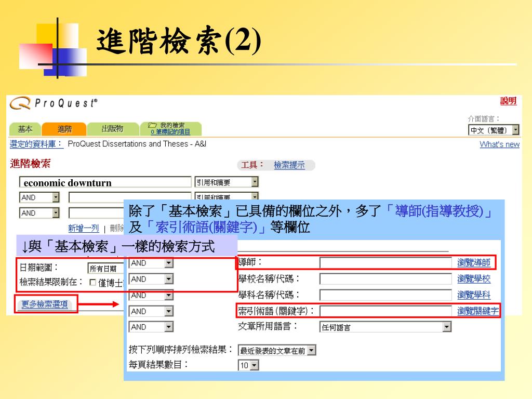Click the 瀏覽學科 link

474,295
